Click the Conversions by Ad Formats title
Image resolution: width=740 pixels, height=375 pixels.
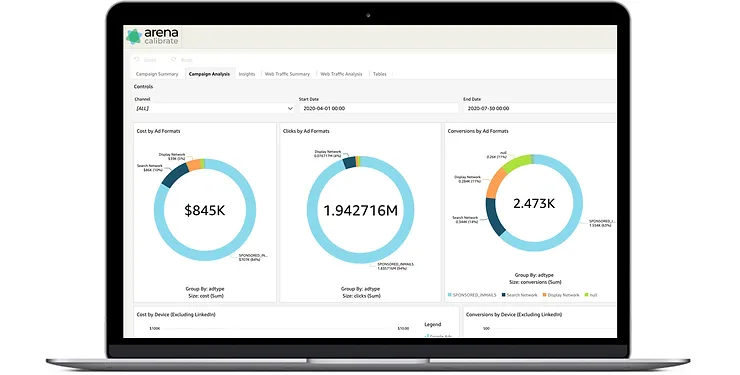pyautogui.click(x=478, y=131)
